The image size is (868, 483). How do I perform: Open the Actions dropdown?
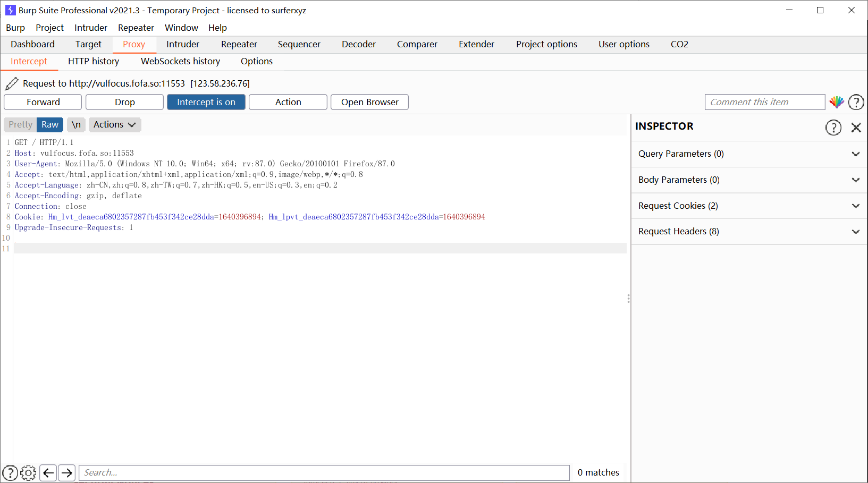tap(115, 124)
